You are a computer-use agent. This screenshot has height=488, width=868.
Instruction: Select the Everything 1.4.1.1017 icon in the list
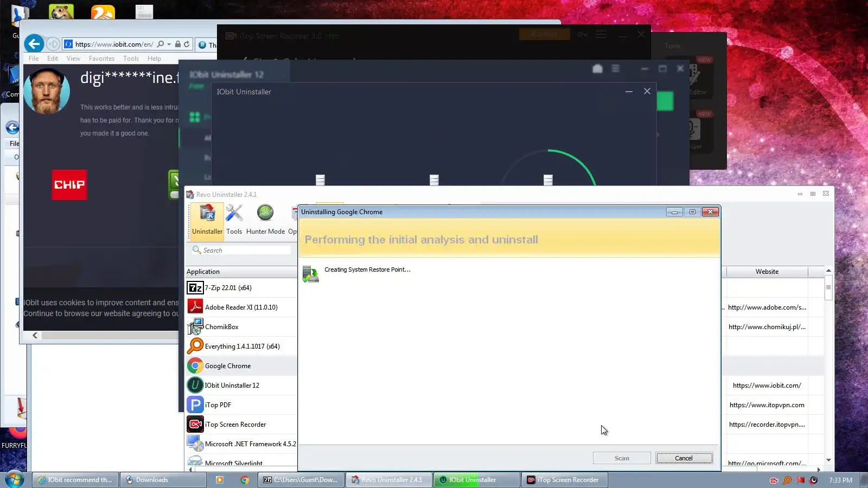pos(195,346)
